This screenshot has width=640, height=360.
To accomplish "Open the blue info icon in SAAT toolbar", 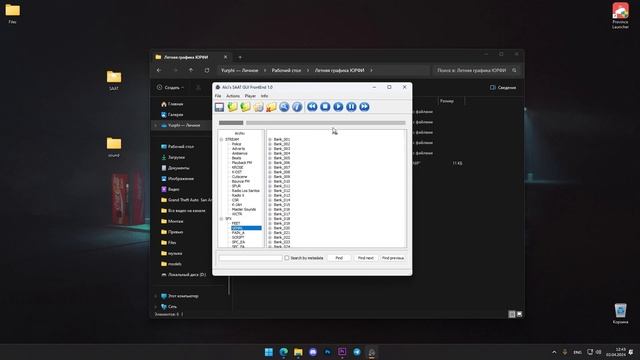I will coord(297,107).
